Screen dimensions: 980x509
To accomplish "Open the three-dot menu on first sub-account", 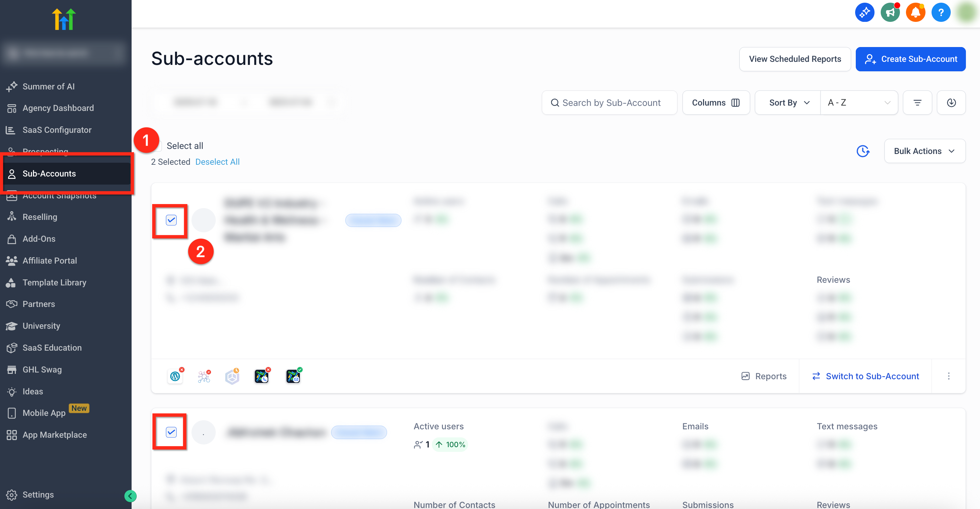I will pyautogui.click(x=948, y=376).
